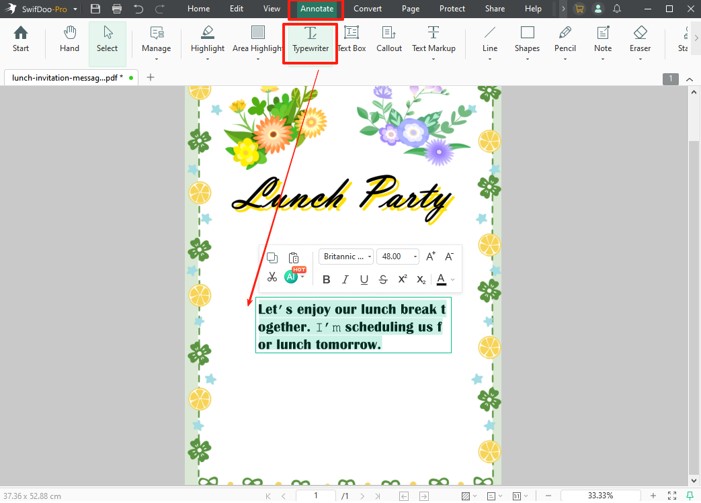Screen dimensions: 701x503
Task: Open the Convert menu tab
Action: coord(367,8)
